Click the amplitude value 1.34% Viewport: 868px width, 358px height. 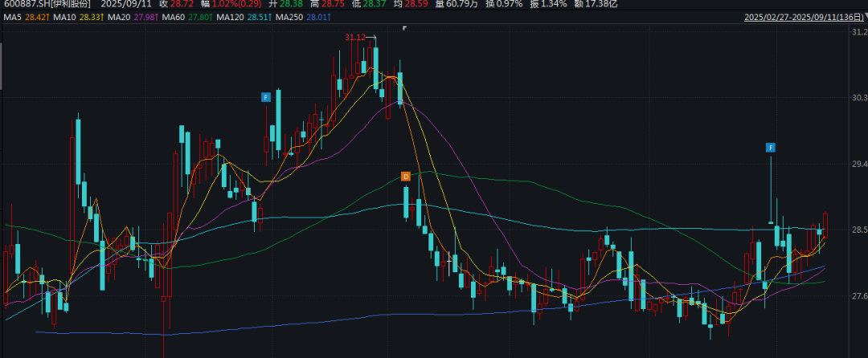coord(555,3)
